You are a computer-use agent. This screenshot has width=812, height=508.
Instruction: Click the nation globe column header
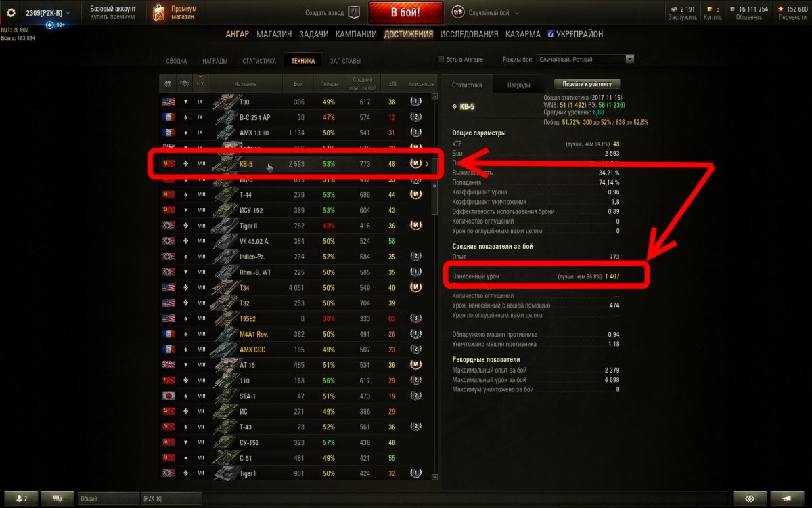(x=168, y=84)
